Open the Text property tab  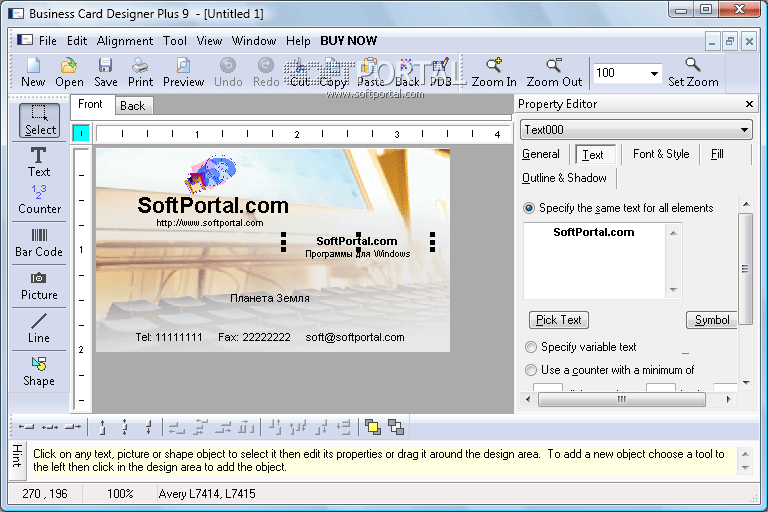(593, 155)
